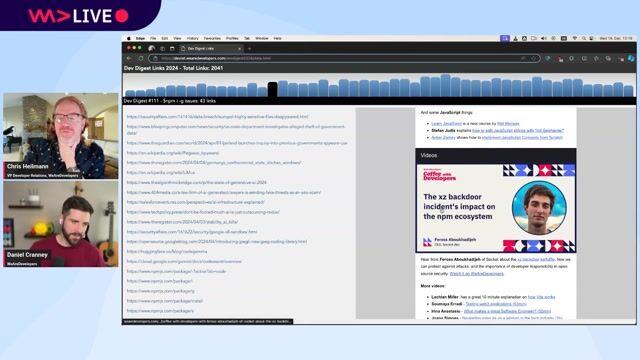Open the Help menu
Screen dimensions: 640x360
pyautogui.click(x=278, y=38)
